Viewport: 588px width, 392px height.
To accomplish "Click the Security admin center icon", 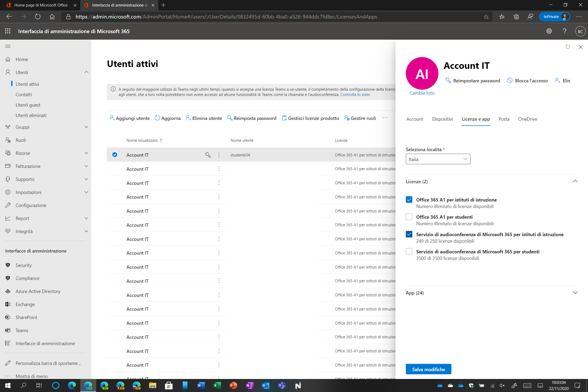I will coord(8,265).
